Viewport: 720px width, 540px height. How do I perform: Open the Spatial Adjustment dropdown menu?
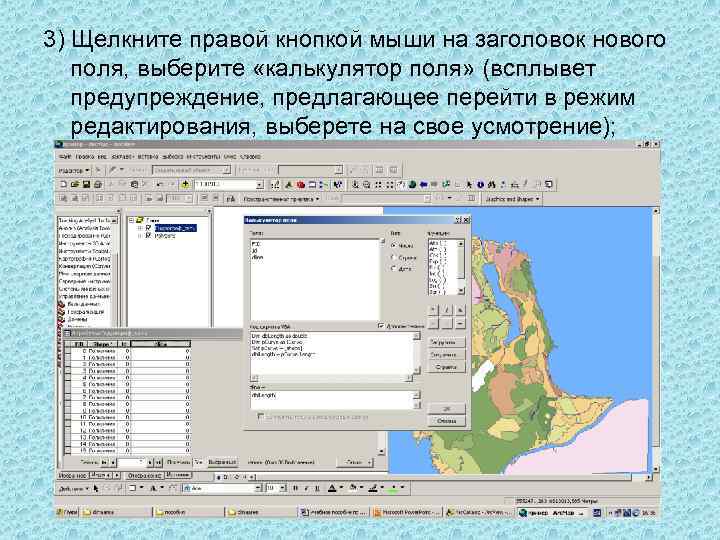[x=281, y=199]
